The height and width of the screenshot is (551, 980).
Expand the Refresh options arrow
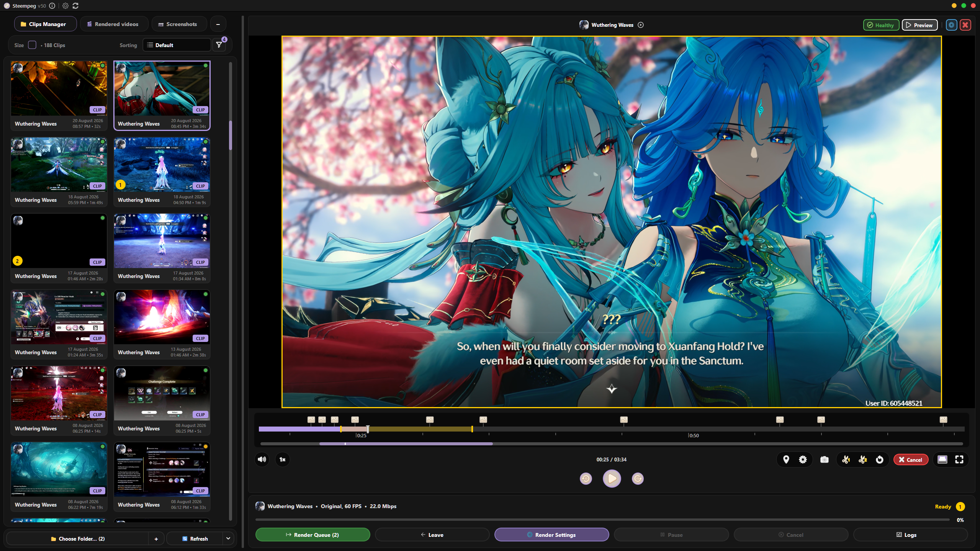(x=228, y=538)
